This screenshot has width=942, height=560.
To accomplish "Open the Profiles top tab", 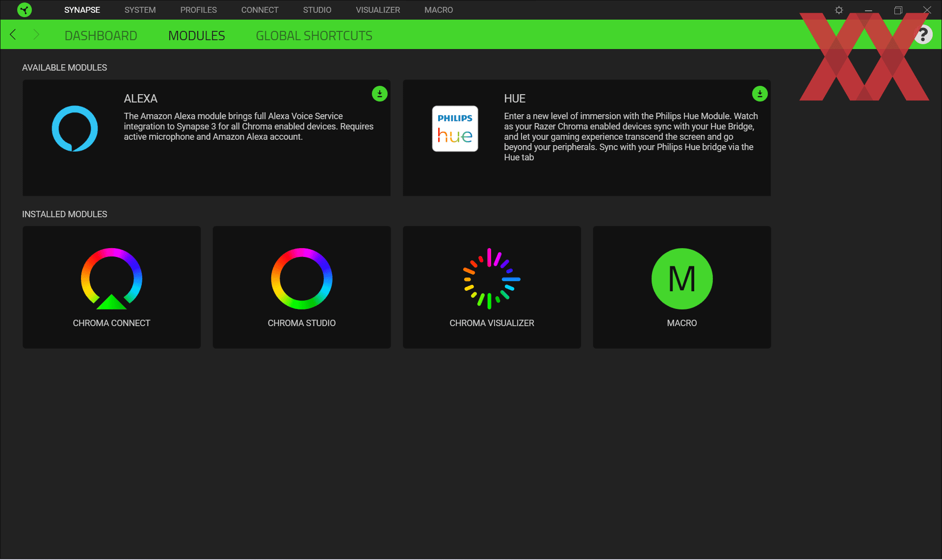I will tap(198, 10).
